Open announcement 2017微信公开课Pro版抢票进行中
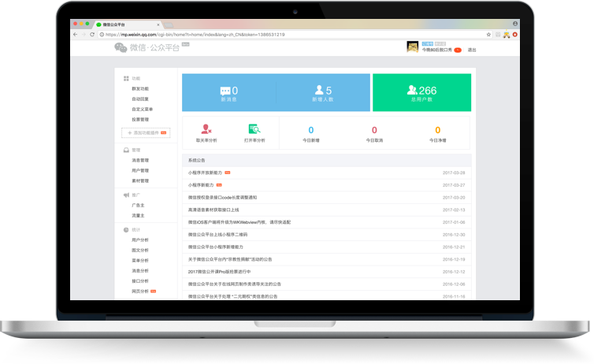This screenshot has width=594, height=364. tap(219, 272)
